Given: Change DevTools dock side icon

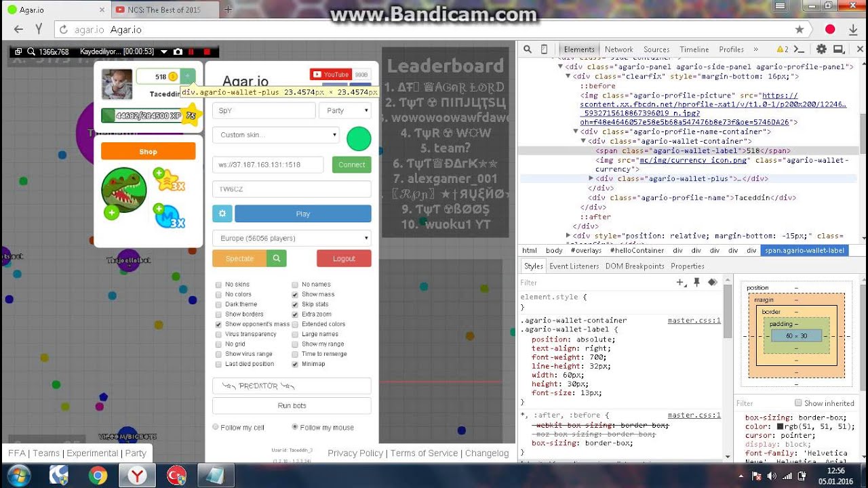Looking at the screenshot, I should pyautogui.click(x=839, y=49).
